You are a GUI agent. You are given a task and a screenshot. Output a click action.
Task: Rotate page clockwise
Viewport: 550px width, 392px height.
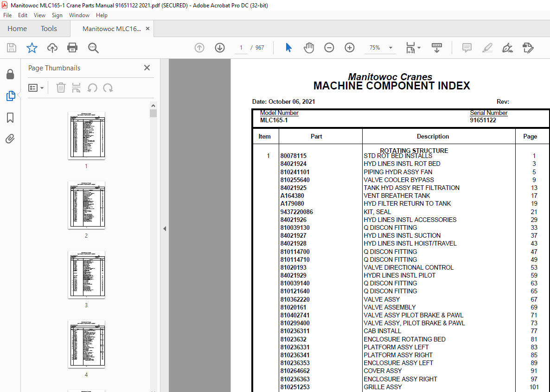(108, 88)
